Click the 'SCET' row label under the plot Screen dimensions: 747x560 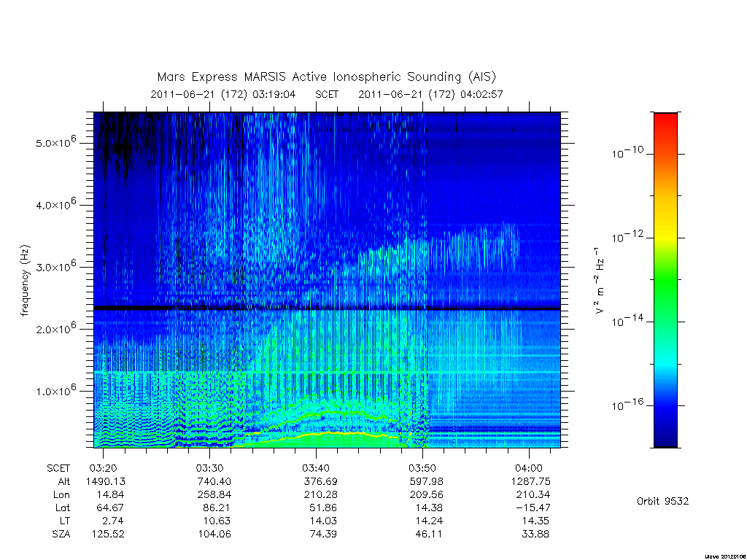(x=58, y=469)
